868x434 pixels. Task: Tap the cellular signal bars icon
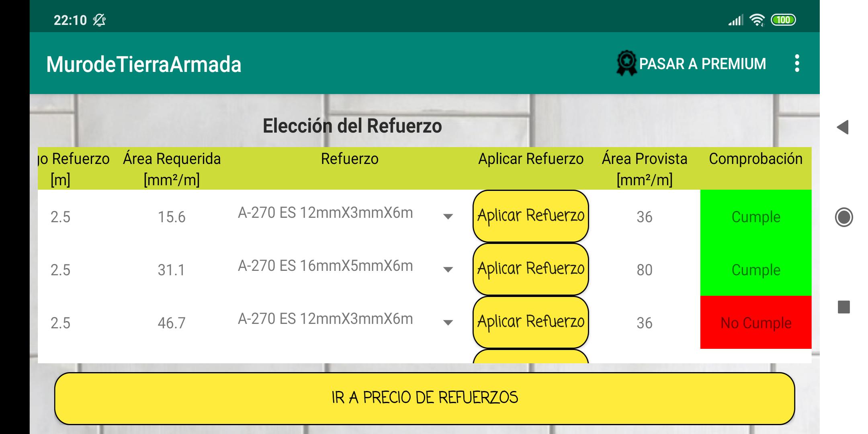[x=736, y=20]
